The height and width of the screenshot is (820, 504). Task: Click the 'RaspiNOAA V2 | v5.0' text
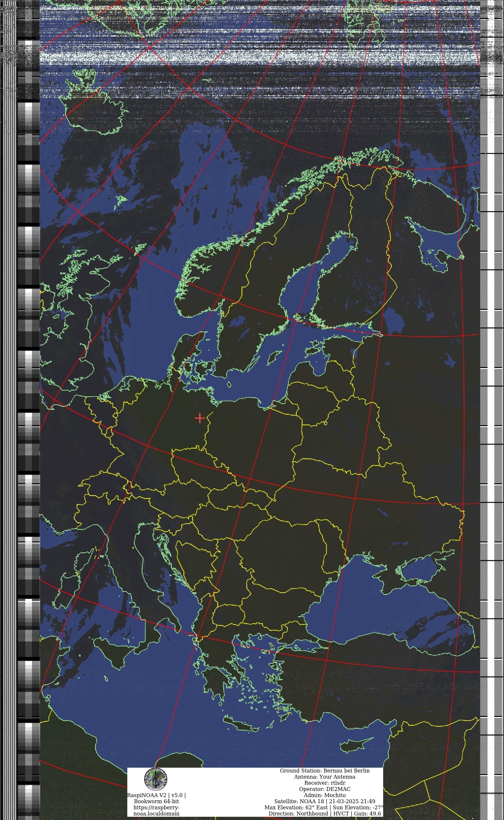[156, 795]
